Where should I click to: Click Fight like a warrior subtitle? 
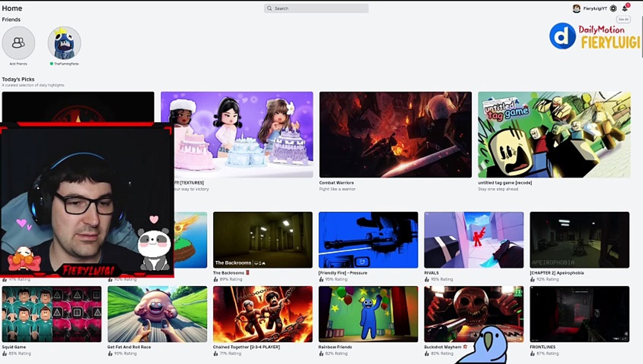point(337,189)
